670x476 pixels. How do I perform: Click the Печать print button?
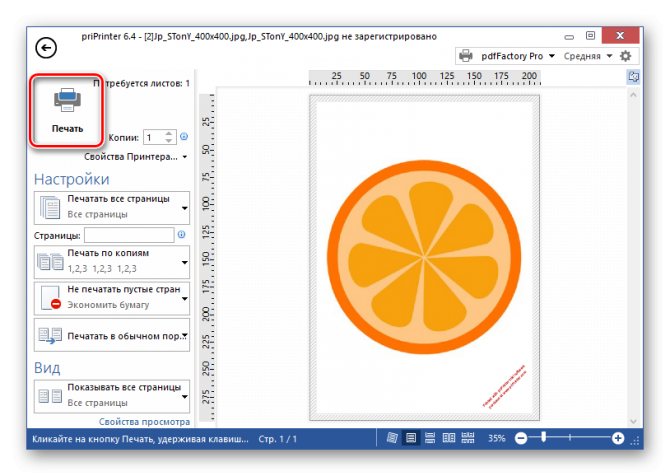click(x=68, y=112)
